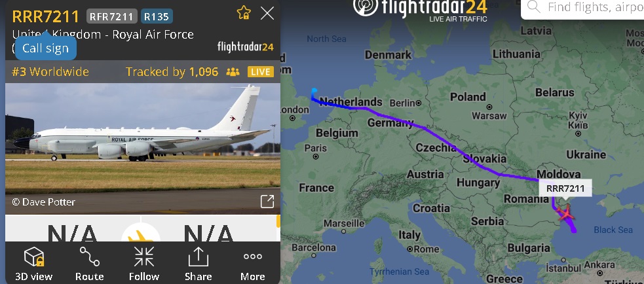The height and width of the screenshot is (284, 644).
Task: Close the flight details panel
Action: (267, 14)
